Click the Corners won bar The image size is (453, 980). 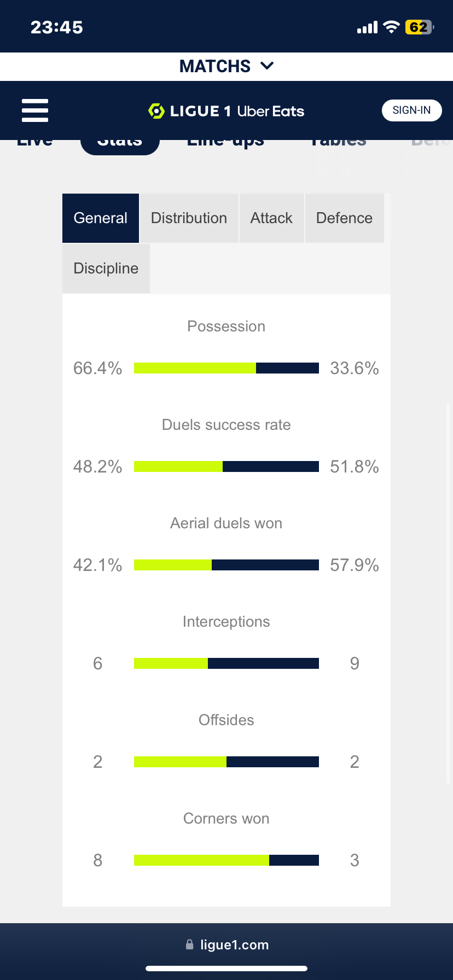[226, 860]
